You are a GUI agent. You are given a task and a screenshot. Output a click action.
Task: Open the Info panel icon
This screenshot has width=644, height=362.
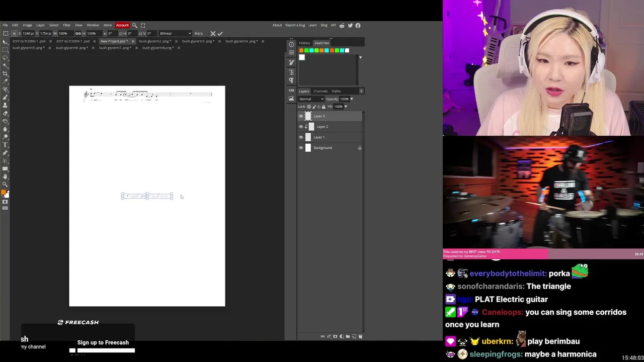coord(291,44)
